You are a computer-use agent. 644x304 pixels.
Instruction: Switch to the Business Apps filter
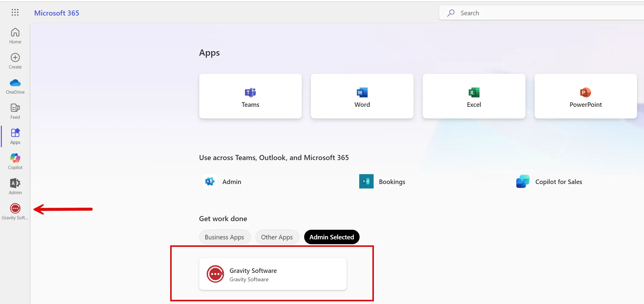[225, 237]
